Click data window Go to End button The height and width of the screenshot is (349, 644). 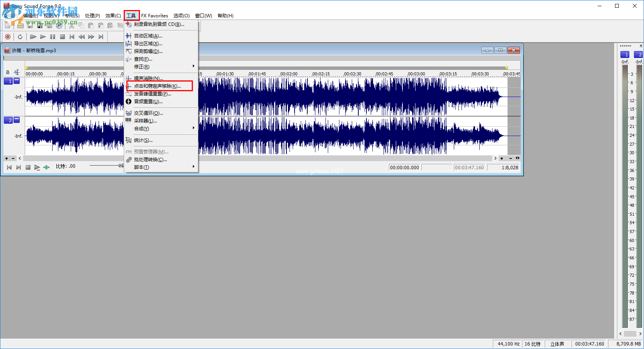click(x=19, y=167)
